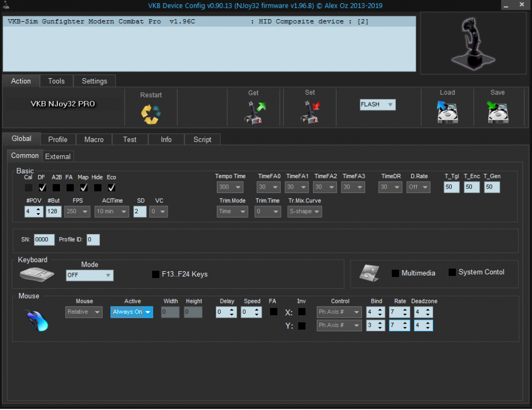Open the Always On Active dropdown
This screenshot has height=410, width=532.
tap(132, 312)
